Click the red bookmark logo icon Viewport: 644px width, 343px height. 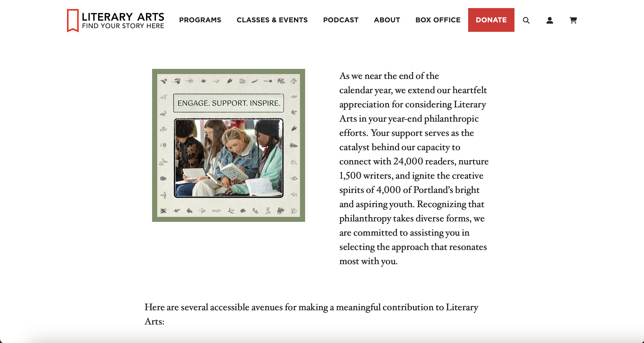click(73, 20)
